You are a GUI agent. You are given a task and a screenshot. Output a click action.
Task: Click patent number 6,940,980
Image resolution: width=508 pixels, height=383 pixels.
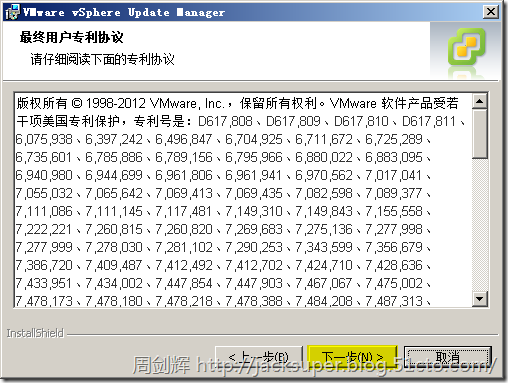[44, 175]
